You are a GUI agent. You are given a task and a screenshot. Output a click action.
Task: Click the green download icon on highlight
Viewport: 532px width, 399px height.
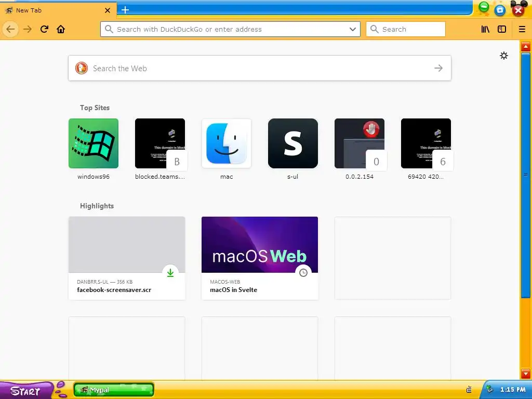[x=170, y=272]
